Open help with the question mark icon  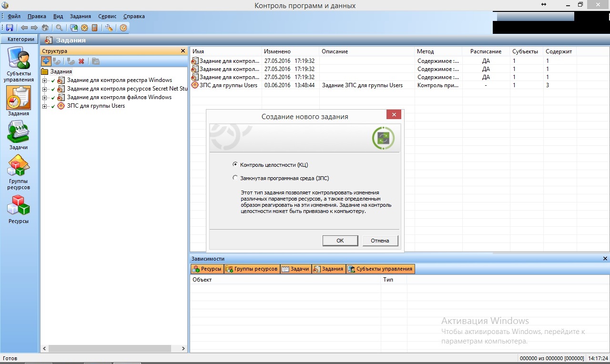[x=123, y=28]
